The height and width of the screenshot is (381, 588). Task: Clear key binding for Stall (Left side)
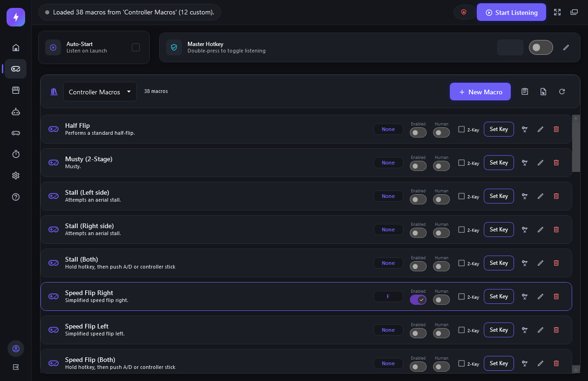point(525,196)
